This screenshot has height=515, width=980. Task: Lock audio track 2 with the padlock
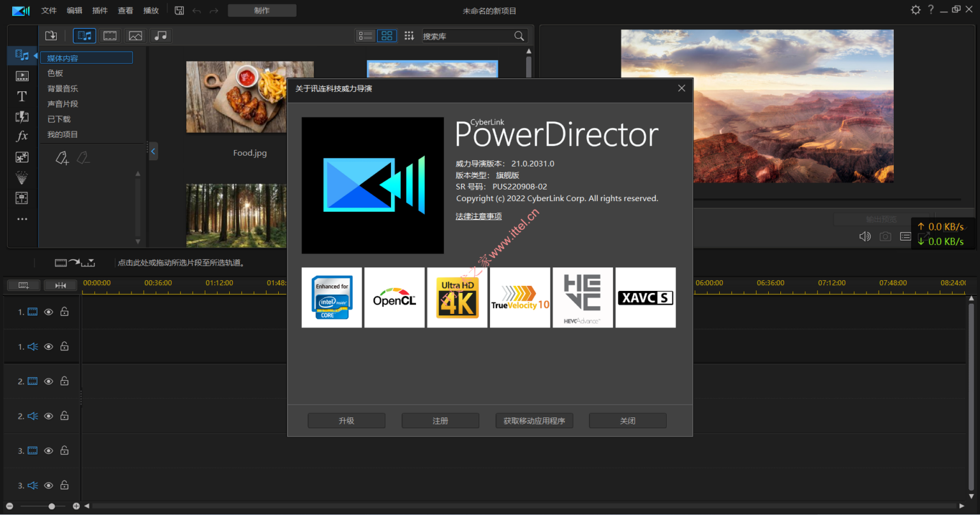64,415
